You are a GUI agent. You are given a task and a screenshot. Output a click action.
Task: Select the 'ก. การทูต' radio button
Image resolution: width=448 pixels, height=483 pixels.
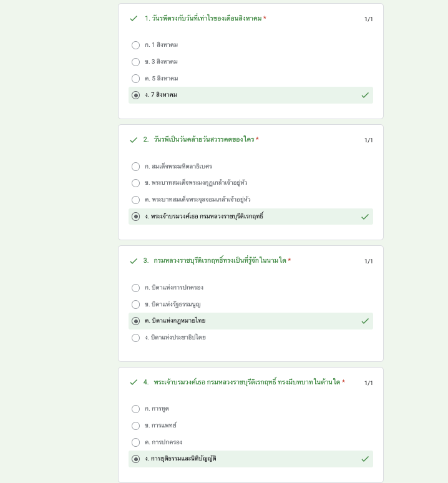click(x=136, y=409)
